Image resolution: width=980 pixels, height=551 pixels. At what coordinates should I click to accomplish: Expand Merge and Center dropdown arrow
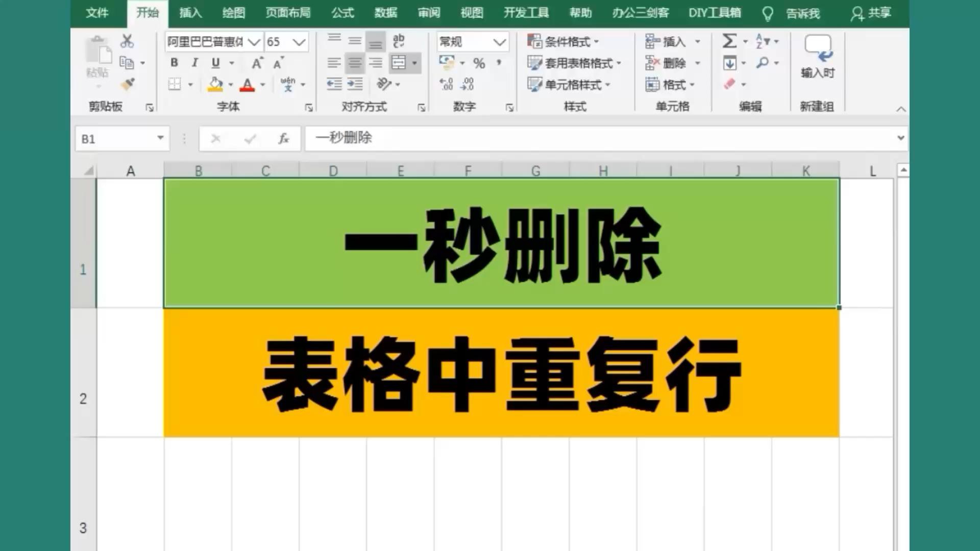coord(414,63)
